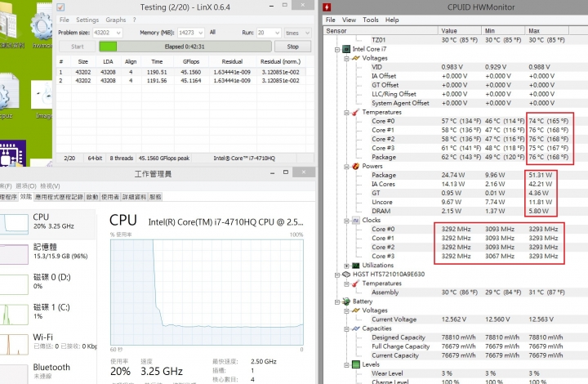This screenshot has width=588, height=384.
Task: Click the All memory button in LinX
Action: [212, 33]
